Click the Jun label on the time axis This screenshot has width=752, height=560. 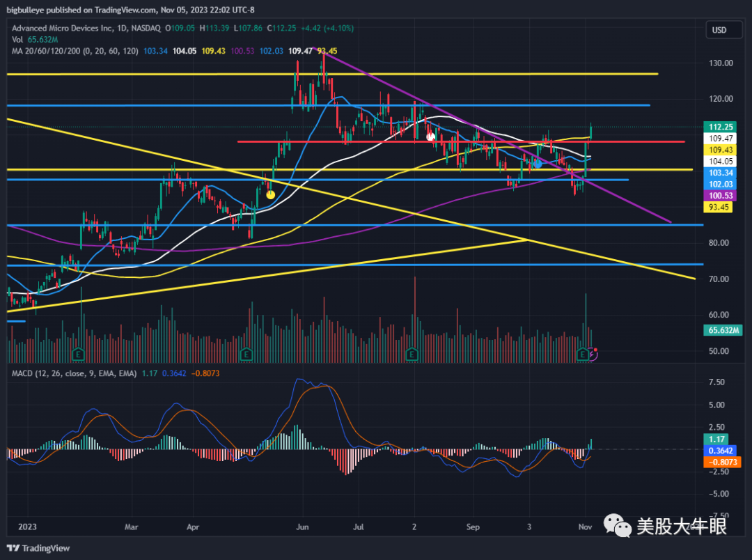pos(302,527)
